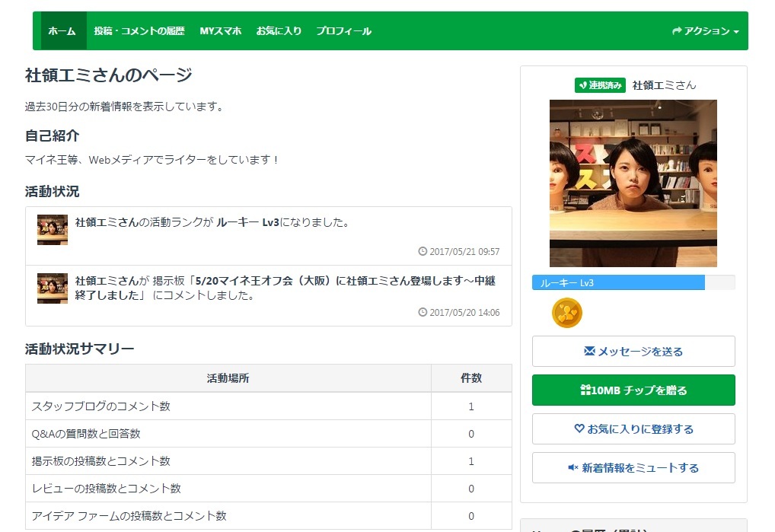Add user with お気に入りに登録する button
The height and width of the screenshot is (532, 775).
click(x=633, y=429)
